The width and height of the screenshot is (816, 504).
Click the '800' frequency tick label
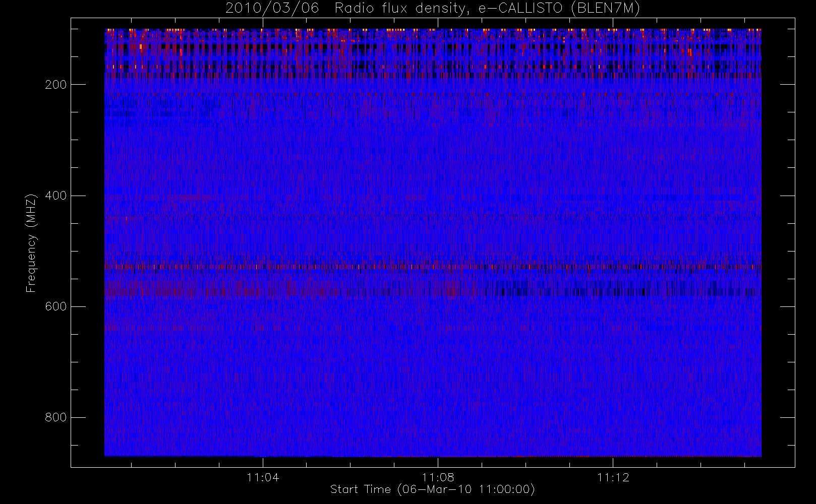point(56,417)
